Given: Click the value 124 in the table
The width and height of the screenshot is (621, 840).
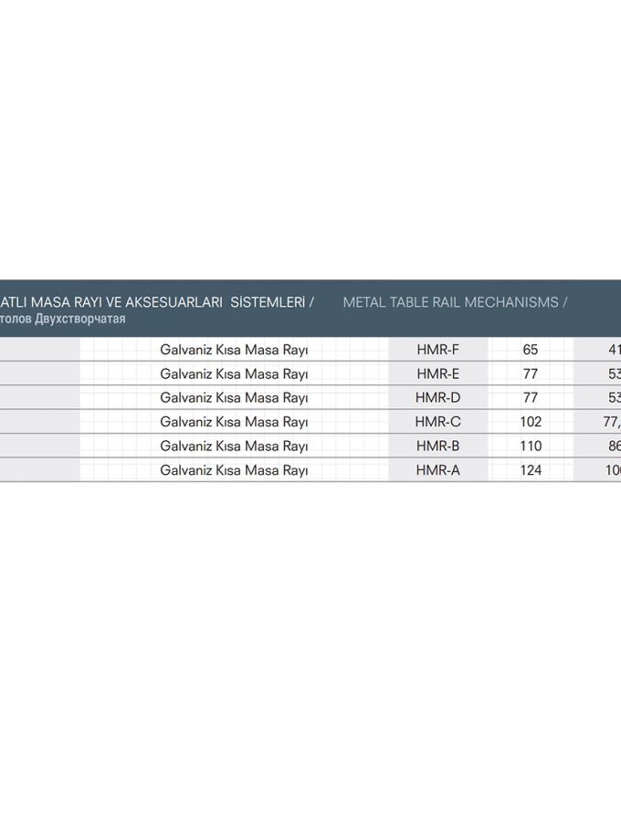Looking at the screenshot, I should [531, 470].
